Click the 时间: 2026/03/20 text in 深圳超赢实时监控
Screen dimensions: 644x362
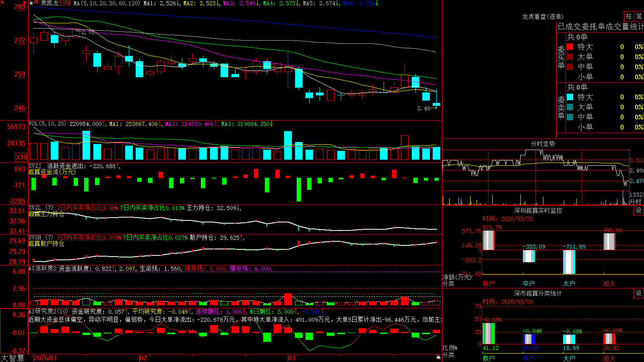coord(508,219)
